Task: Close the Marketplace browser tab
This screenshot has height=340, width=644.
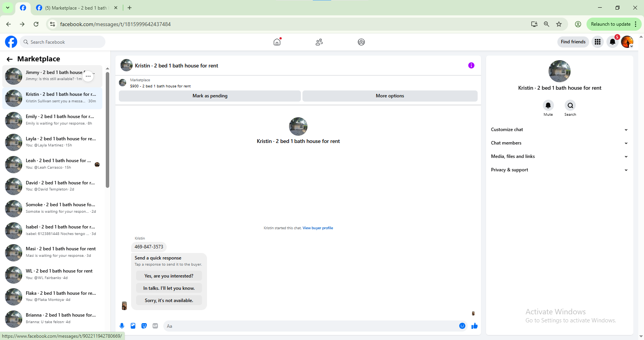Action: [116, 8]
